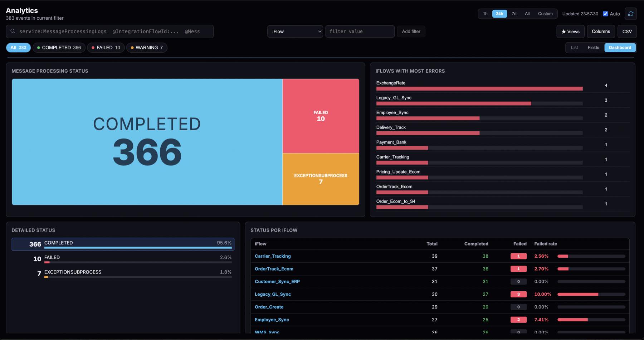644x340 pixels.
Task: Click the refresh icon button
Action: (x=631, y=14)
